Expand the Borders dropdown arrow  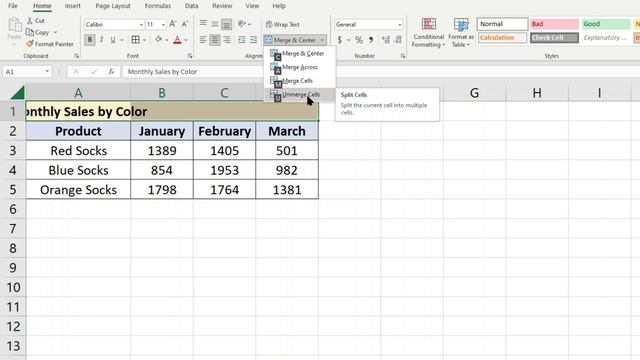click(x=144, y=40)
